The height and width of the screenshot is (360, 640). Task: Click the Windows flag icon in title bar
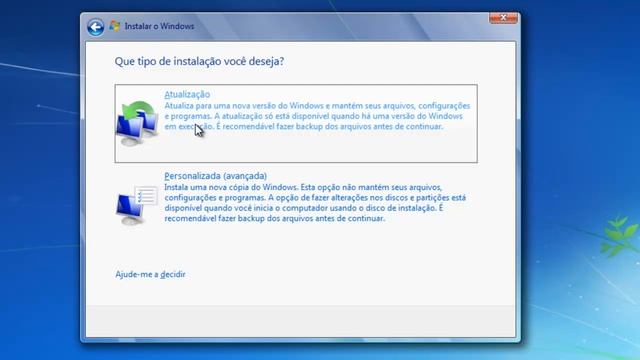115,26
